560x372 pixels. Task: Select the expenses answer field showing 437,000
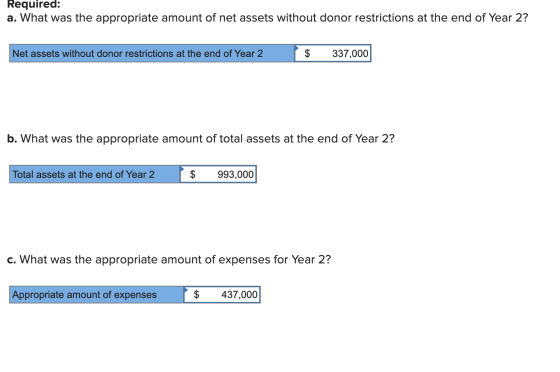222,295
